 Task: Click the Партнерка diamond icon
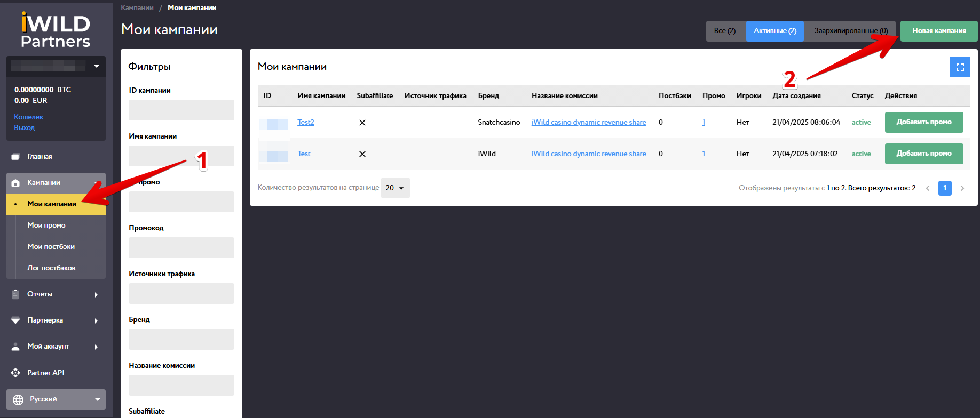tap(15, 320)
